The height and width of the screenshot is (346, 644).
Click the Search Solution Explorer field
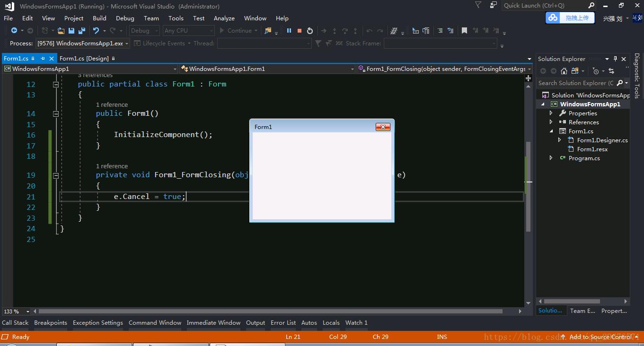[575, 83]
